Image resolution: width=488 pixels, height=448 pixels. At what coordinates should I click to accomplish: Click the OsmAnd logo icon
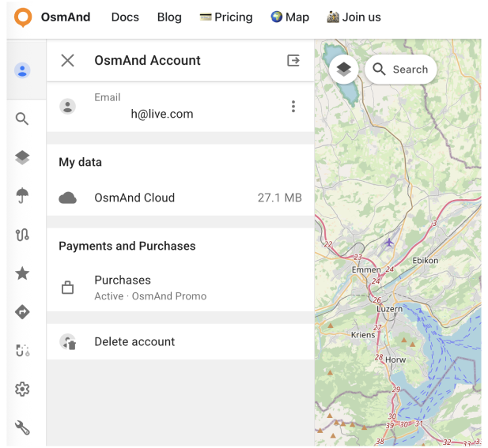tap(24, 17)
